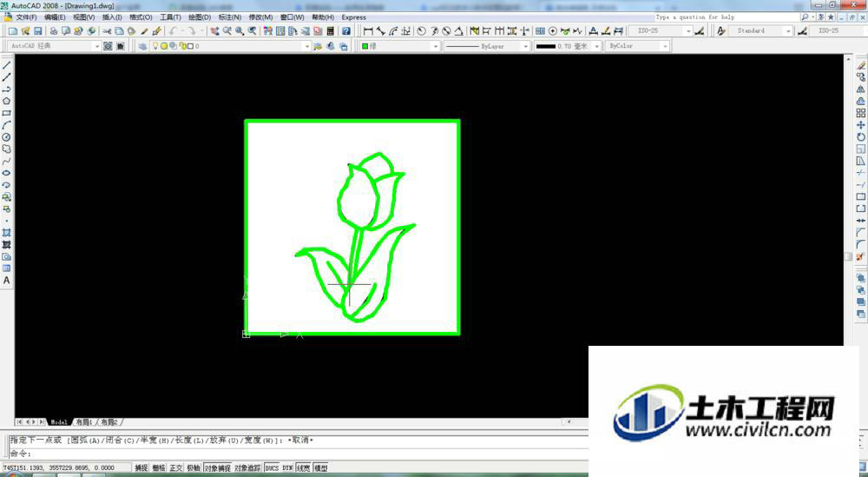Open the 绘图(D) menu
This screenshot has height=477, width=868.
click(x=200, y=17)
